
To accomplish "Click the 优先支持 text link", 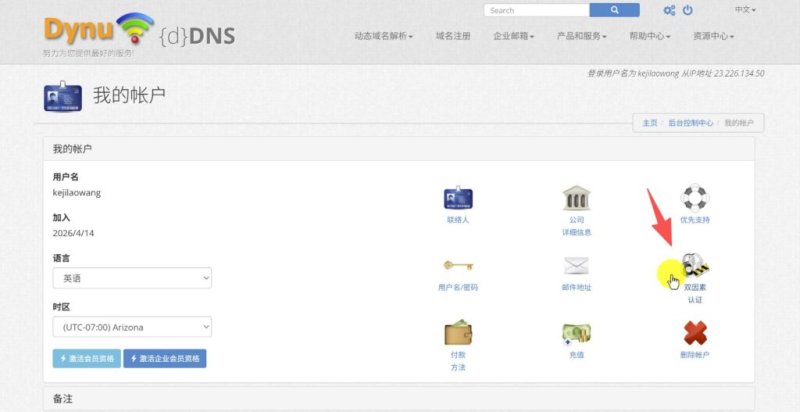I will (695, 220).
